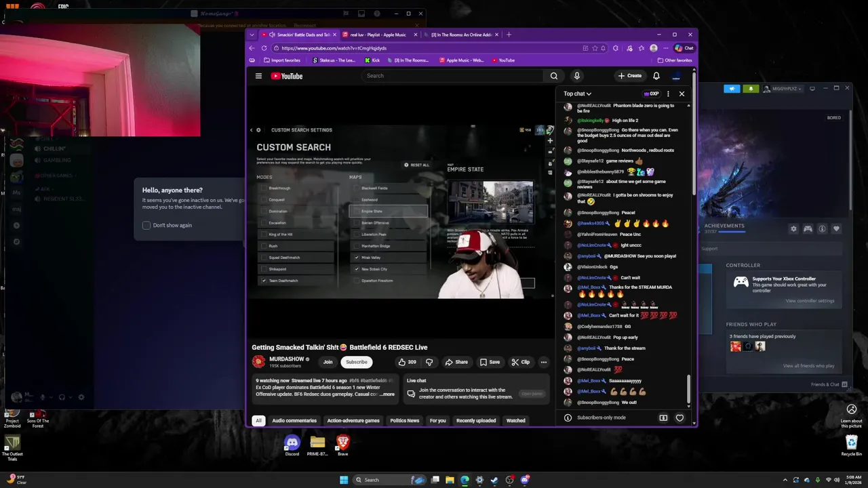Click the Steam settings gear icon
Screen dimensions: 868x488
(x=793, y=229)
